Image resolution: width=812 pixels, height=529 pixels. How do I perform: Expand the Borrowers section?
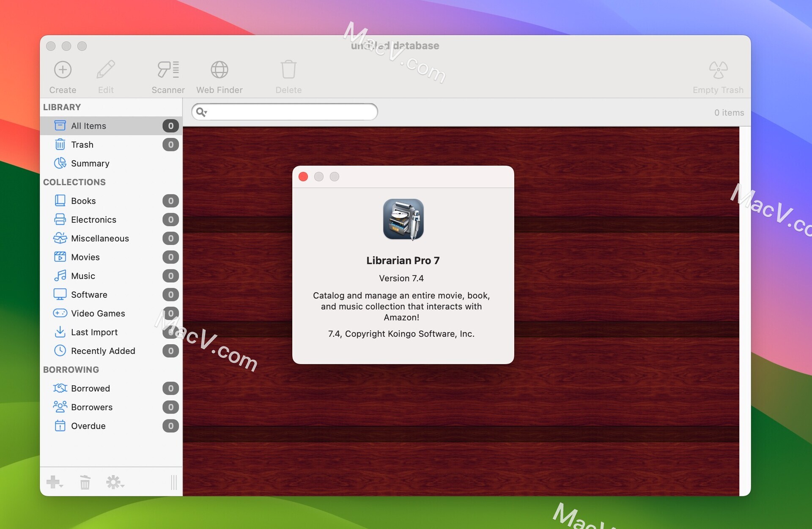(92, 406)
